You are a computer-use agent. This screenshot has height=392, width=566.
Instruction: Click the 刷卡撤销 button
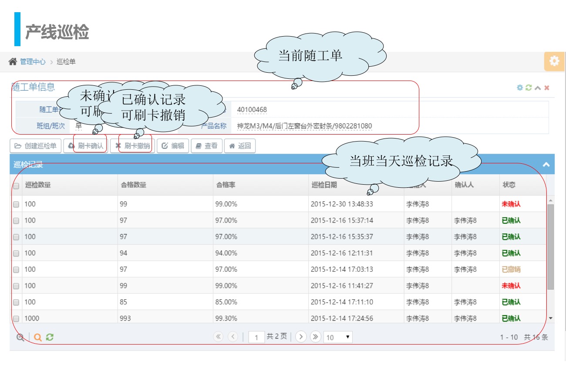coord(133,146)
